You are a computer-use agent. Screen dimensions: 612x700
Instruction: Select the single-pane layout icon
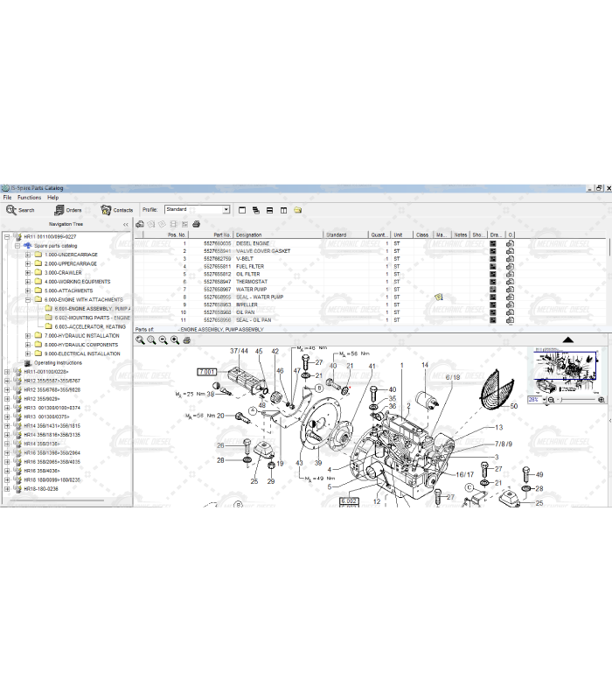(x=242, y=210)
